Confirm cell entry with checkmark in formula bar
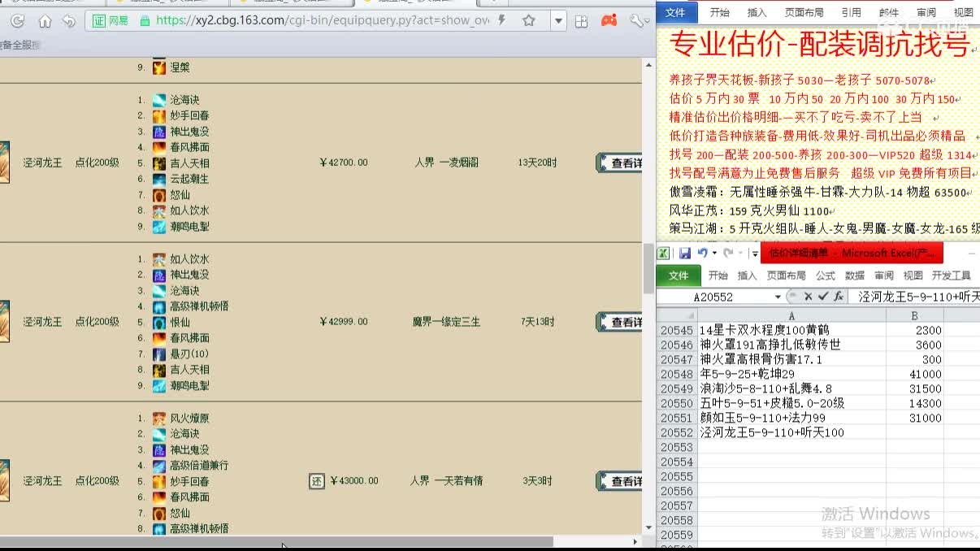The width and height of the screenshot is (980, 551). (x=823, y=297)
